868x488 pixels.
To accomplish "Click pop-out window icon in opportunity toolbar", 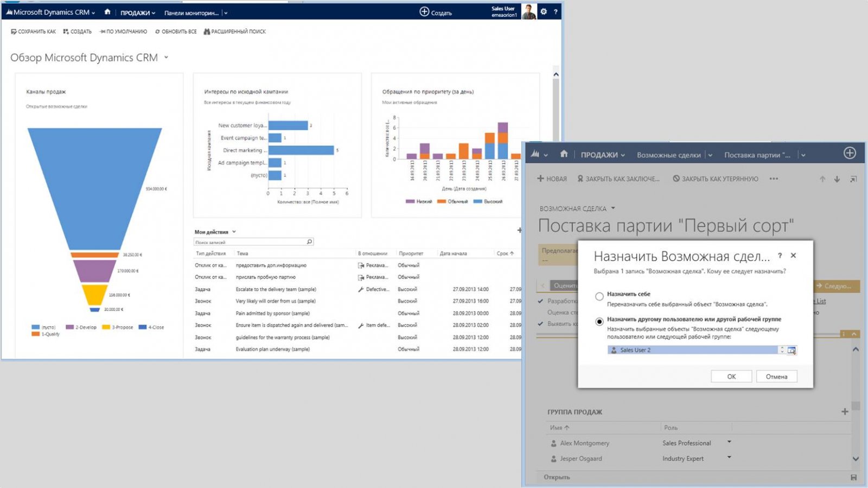I will click(853, 179).
